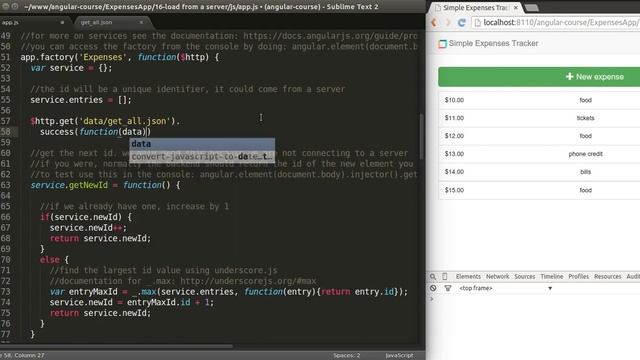Screen dimensions: 640x360
Task: Toggle DevTools device mode icon
Action: (444, 277)
